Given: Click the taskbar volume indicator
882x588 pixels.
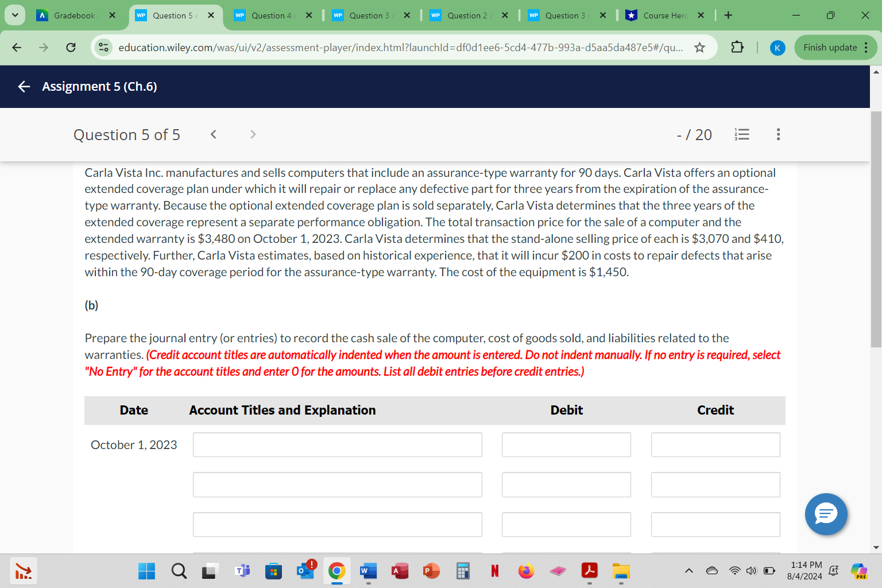Looking at the screenshot, I should [x=751, y=571].
